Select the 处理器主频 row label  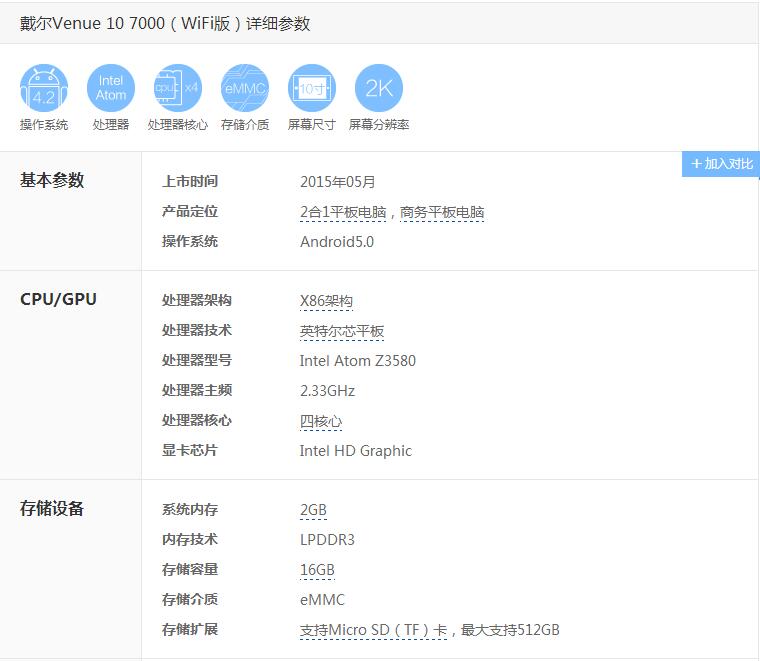click(x=197, y=391)
